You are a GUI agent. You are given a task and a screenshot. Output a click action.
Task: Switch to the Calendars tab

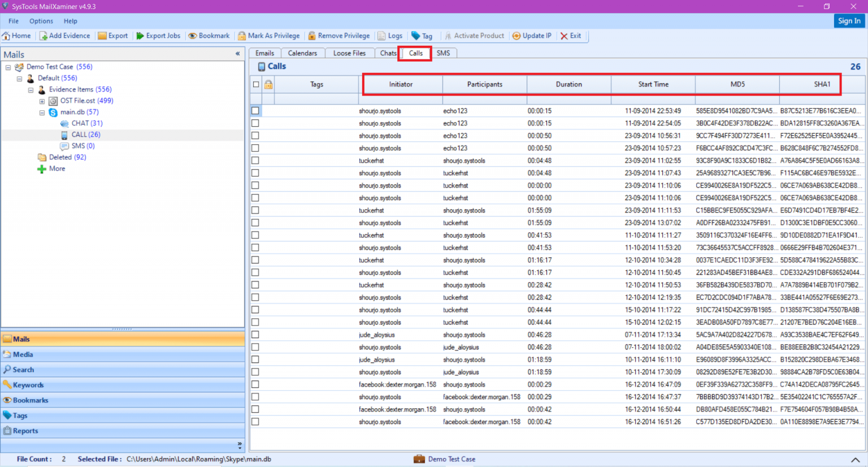(302, 53)
